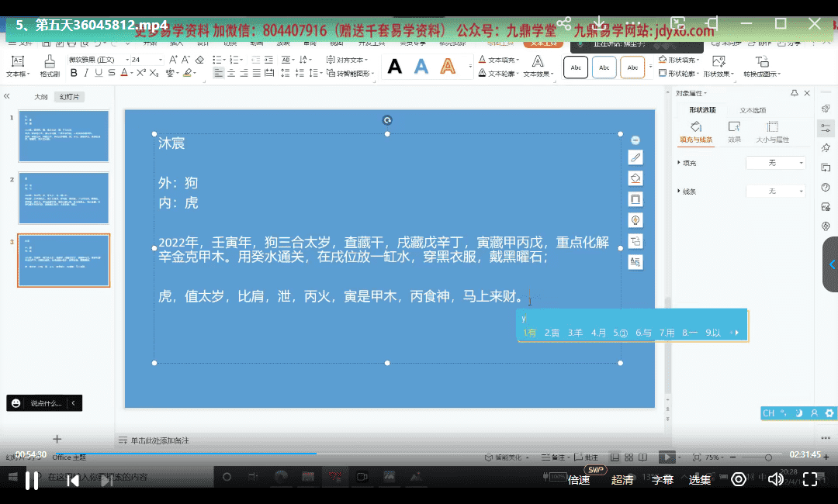Mute the video volume
The width and height of the screenshot is (838, 504).
[774, 480]
